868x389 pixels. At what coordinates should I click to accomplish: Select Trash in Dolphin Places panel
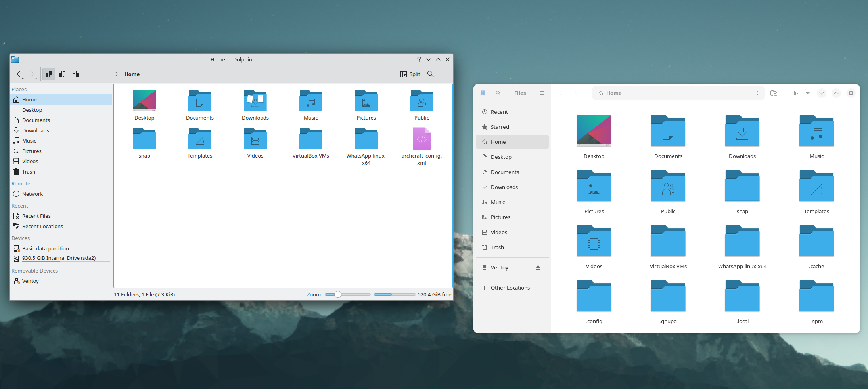point(29,172)
